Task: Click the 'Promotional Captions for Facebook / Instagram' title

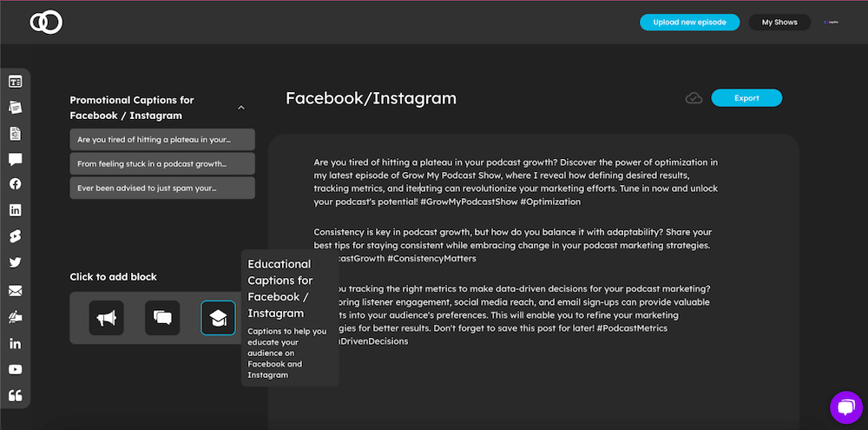Action: point(132,108)
